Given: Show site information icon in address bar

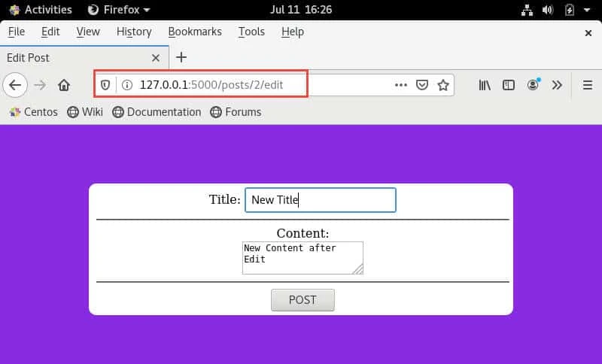Looking at the screenshot, I should (x=126, y=85).
